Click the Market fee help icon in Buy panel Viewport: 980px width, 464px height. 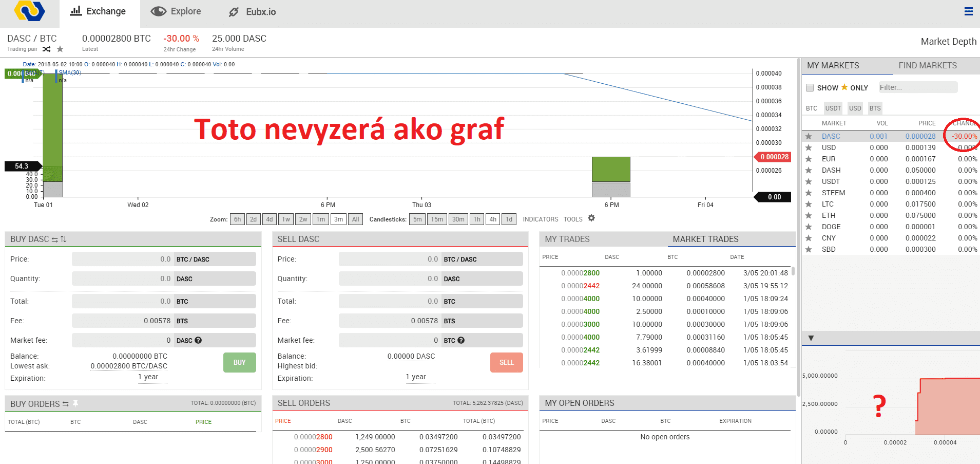click(x=198, y=340)
